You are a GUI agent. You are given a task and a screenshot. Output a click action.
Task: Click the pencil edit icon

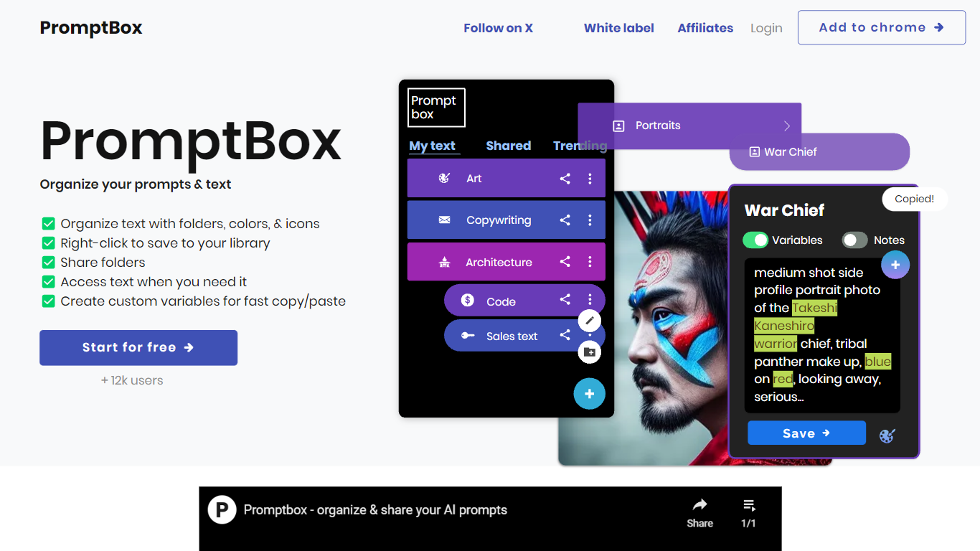point(590,321)
